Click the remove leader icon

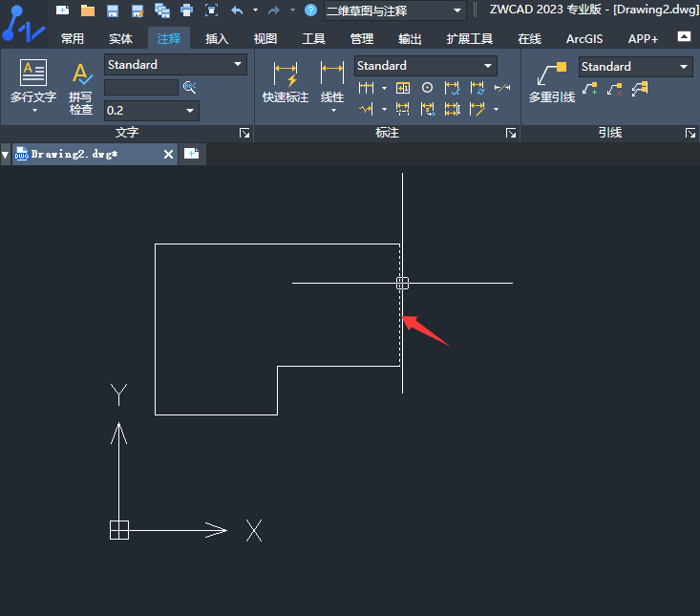point(615,89)
